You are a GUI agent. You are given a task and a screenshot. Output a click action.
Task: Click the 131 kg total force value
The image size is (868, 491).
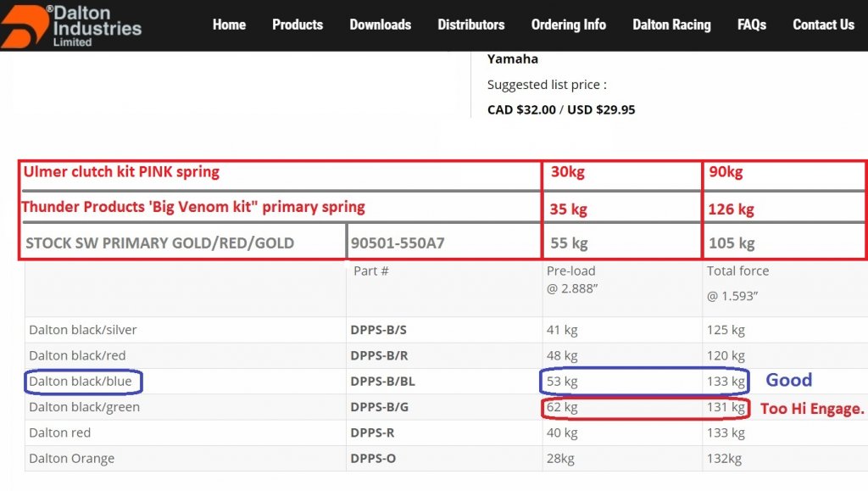[x=726, y=407]
